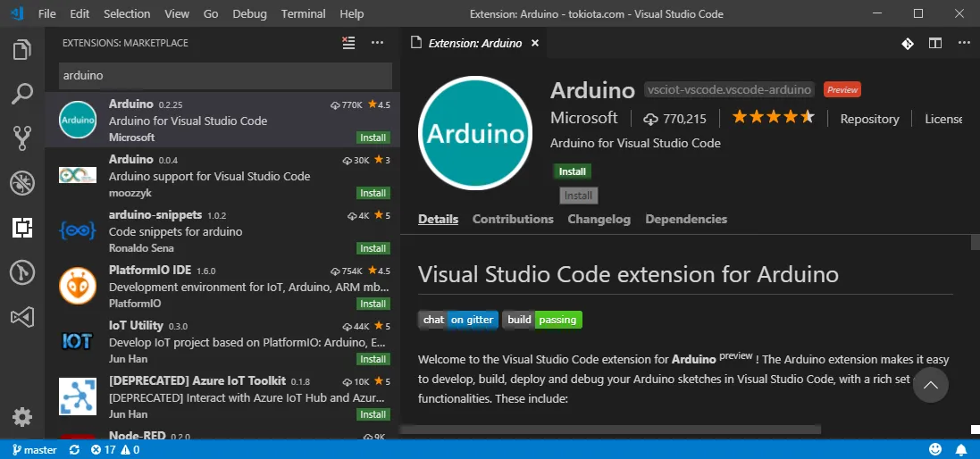Open editor more actions ellipsis
The image size is (980, 459).
[x=964, y=43]
